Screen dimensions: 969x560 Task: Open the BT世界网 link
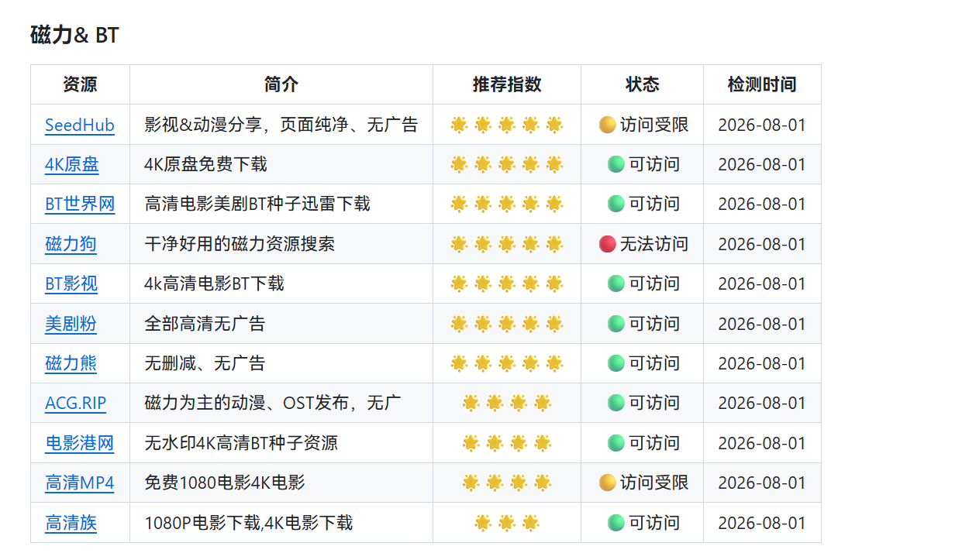80,204
